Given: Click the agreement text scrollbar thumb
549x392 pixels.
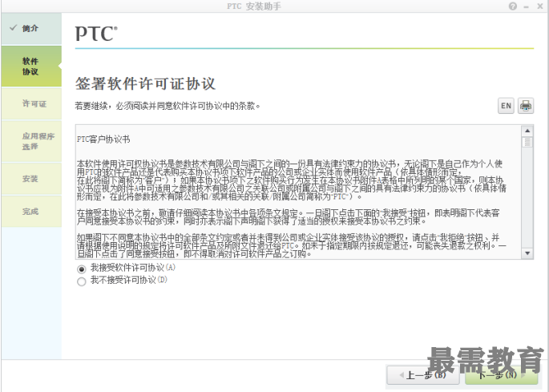Looking at the screenshot, I should click(x=527, y=142).
